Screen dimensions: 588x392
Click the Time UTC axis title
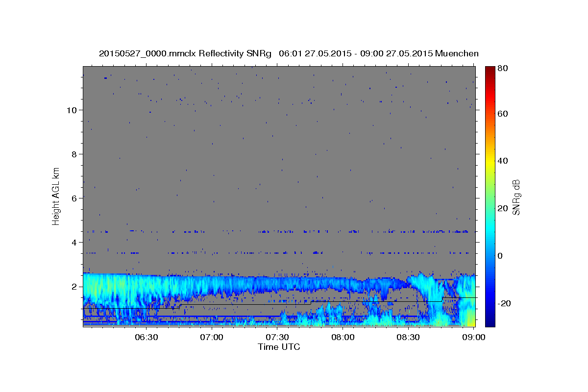click(x=279, y=347)
